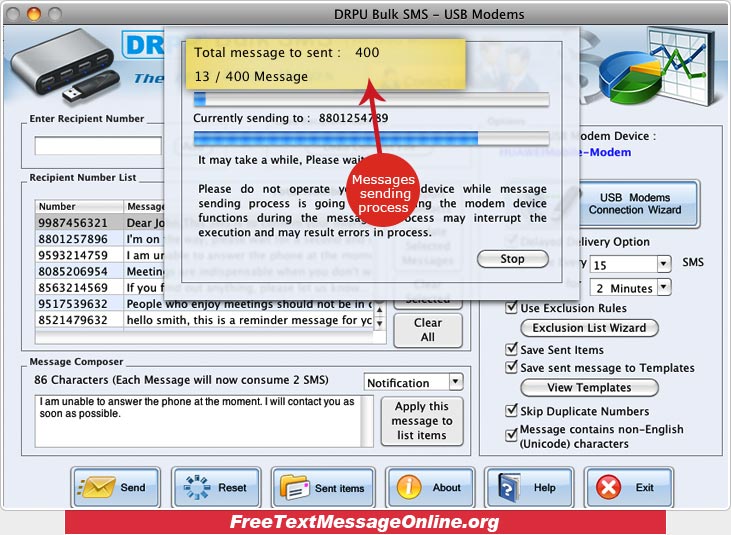731x535 pixels.
Task: Click the Reset spinner icon
Action: pyautogui.click(x=197, y=487)
